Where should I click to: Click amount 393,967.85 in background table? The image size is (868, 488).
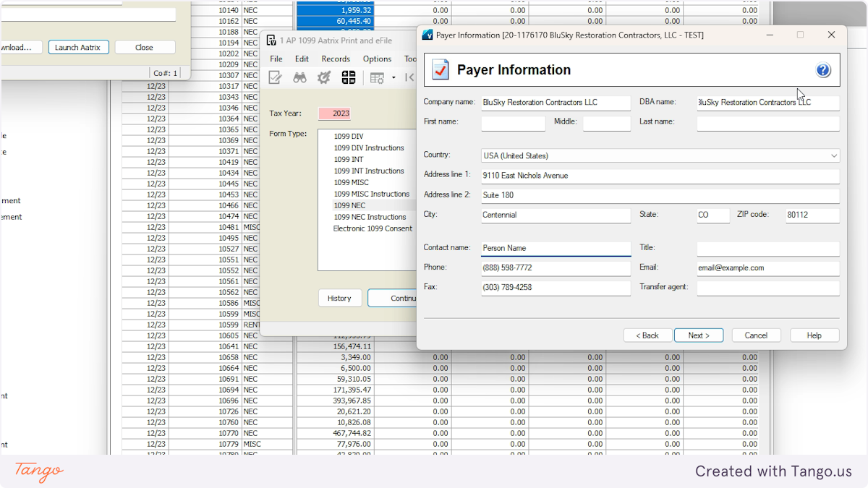pyautogui.click(x=350, y=401)
